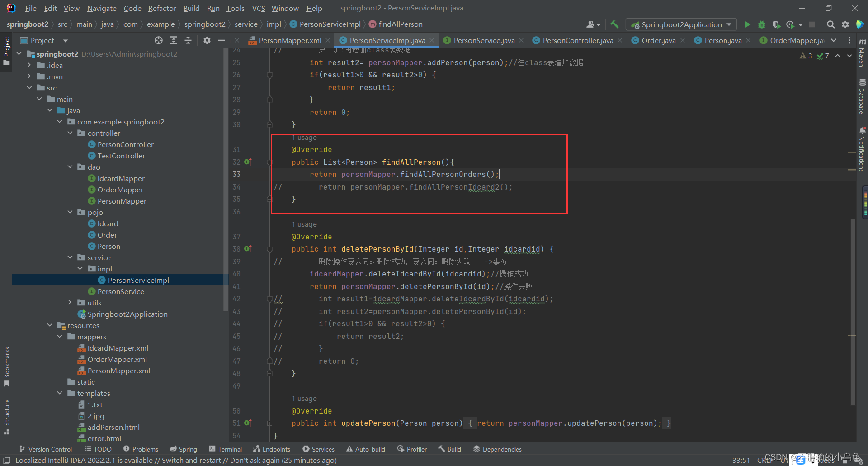Close the PersonService.java tab

521,40
